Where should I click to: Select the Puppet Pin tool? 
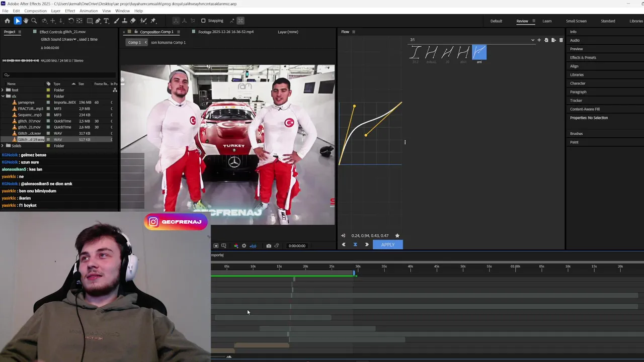153,21
